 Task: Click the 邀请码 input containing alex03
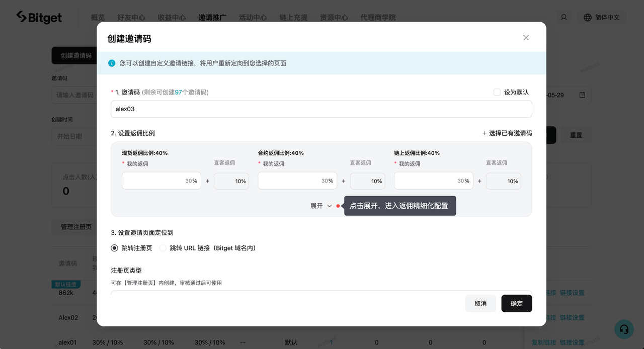click(x=321, y=109)
